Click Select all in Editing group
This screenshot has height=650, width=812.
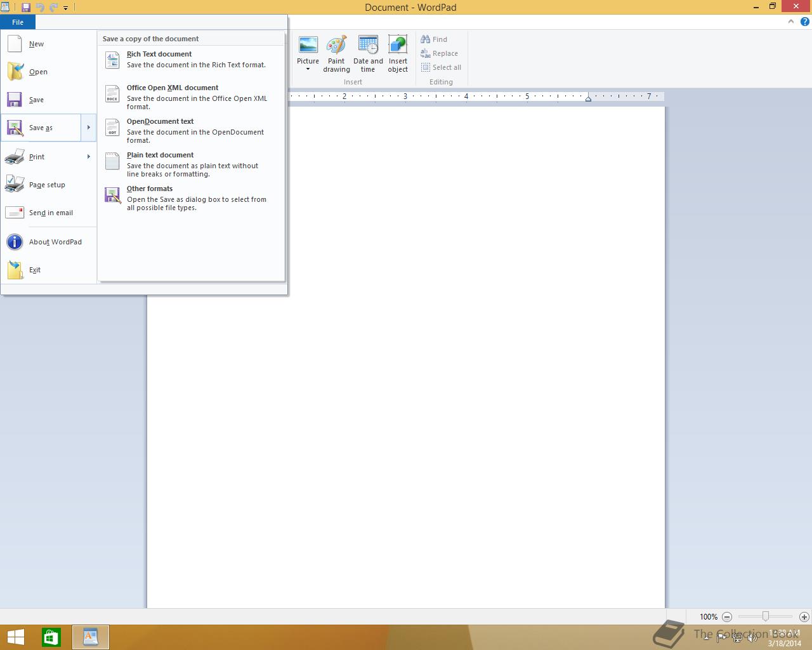click(x=442, y=67)
